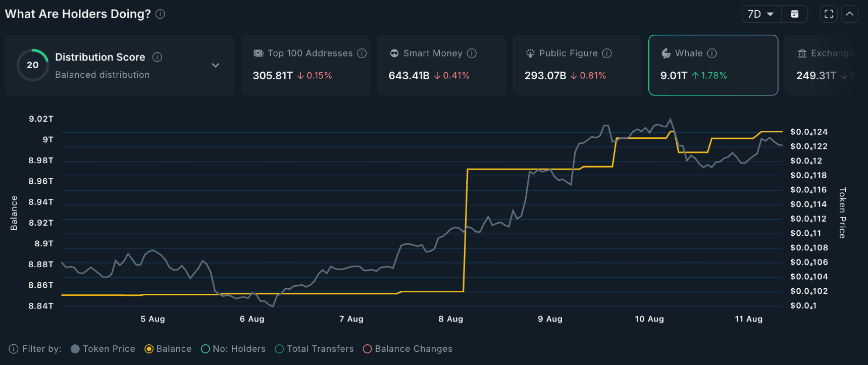The width and height of the screenshot is (868, 365).
Task: Select the Top 100 Addresses card
Action: click(305, 65)
